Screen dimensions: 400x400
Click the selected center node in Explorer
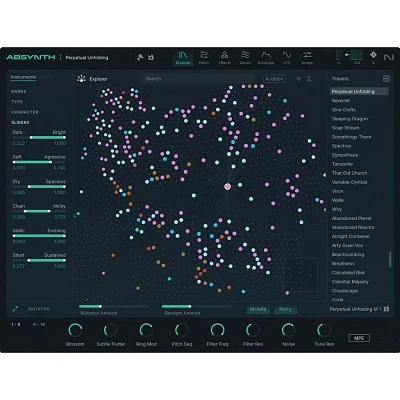pos(228,187)
